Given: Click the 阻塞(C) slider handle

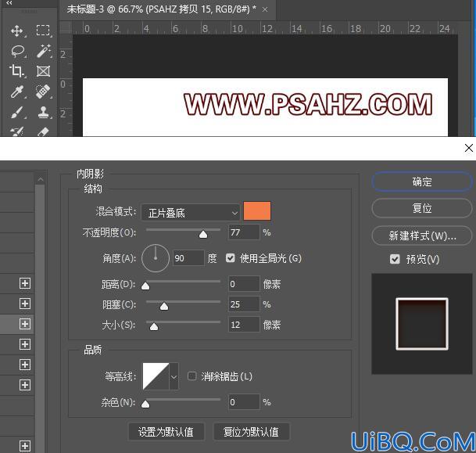Looking at the screenshot, I should point(164,306).
